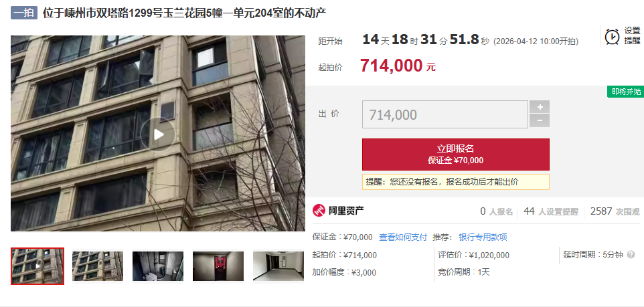This screenshot has height=307, width=644.
Task: Click the 44 人设置提醒 counter
Action: click(x=551, y=211)
